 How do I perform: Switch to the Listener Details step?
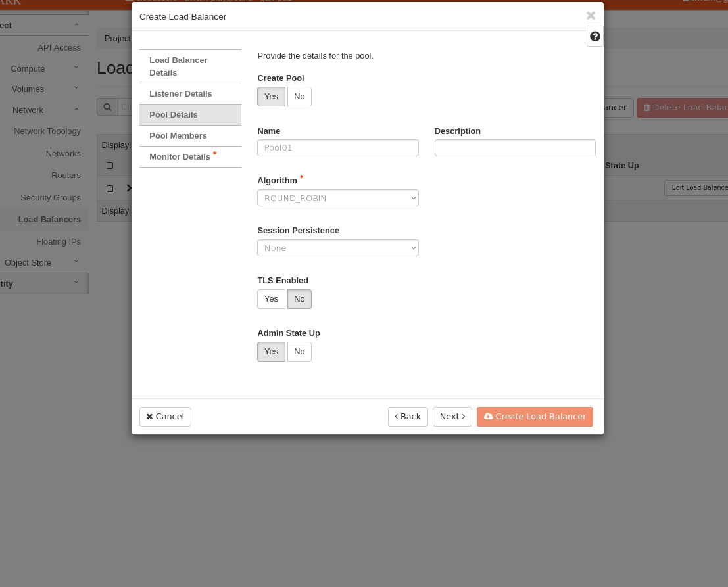point(181,94)
